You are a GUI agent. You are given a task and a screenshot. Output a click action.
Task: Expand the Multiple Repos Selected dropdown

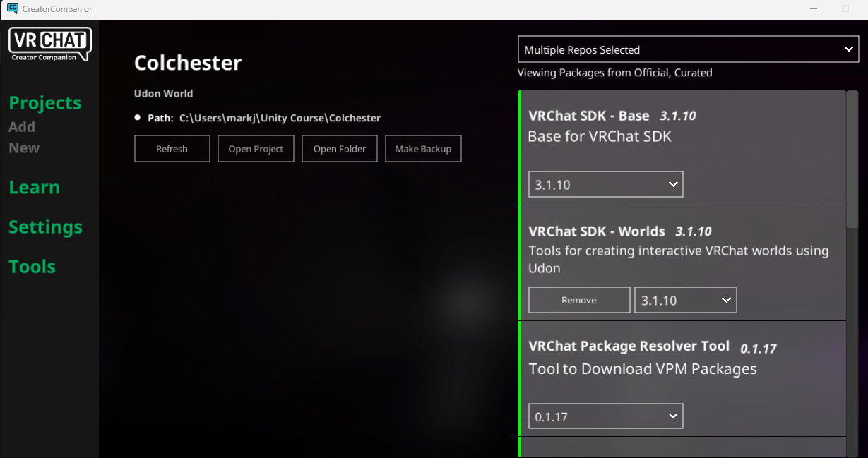point(689,49)
